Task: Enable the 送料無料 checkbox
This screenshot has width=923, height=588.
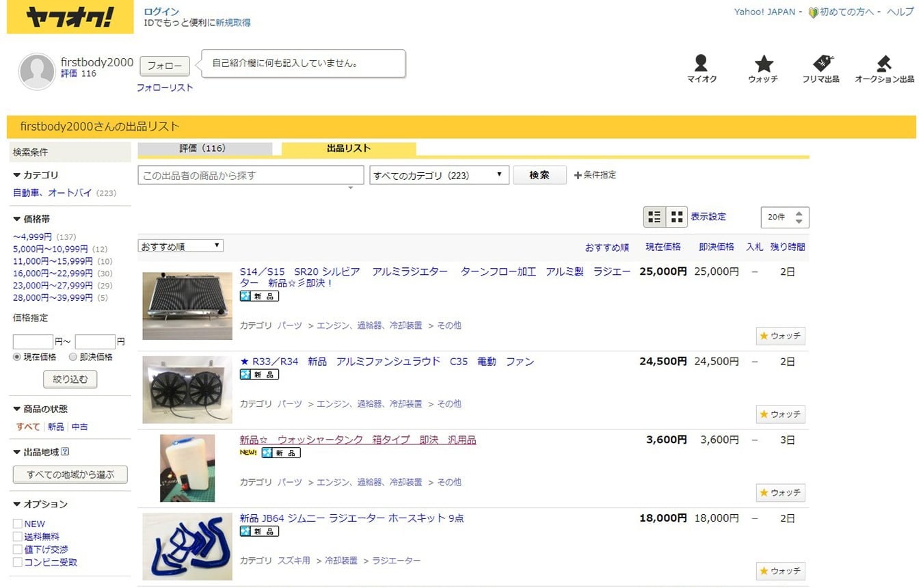Action: click(18, 537)
